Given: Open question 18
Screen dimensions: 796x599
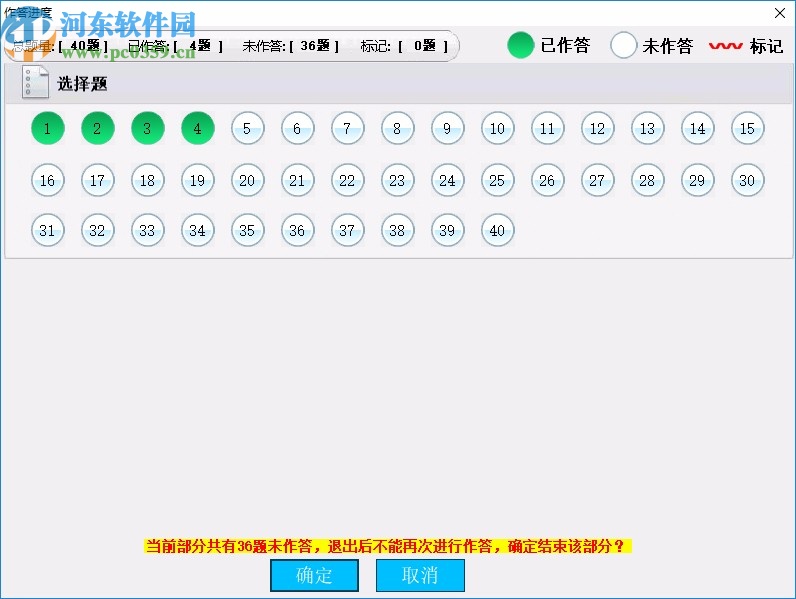Looking at the screenshot, I should point(148,180).
